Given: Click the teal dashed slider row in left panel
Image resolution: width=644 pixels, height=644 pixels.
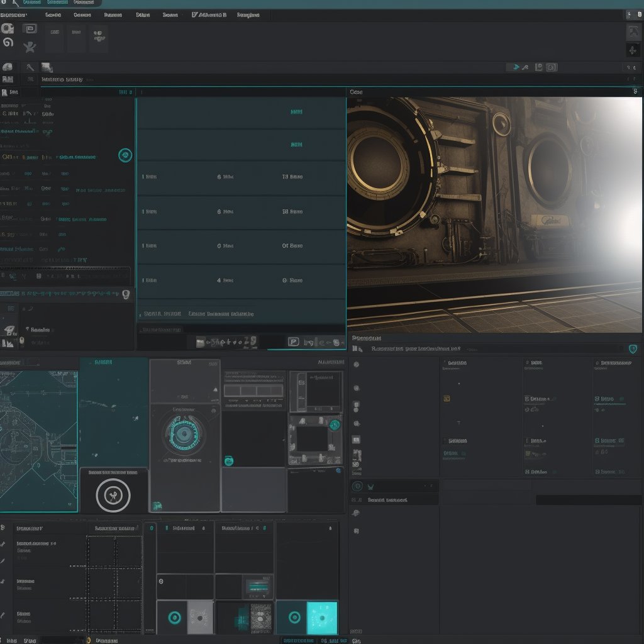Looking at the screenshot, I should [x=60, y=294].
